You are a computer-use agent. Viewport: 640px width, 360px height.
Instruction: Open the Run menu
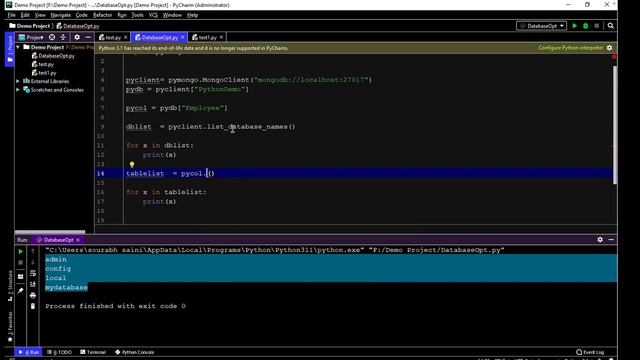[122, 15]
